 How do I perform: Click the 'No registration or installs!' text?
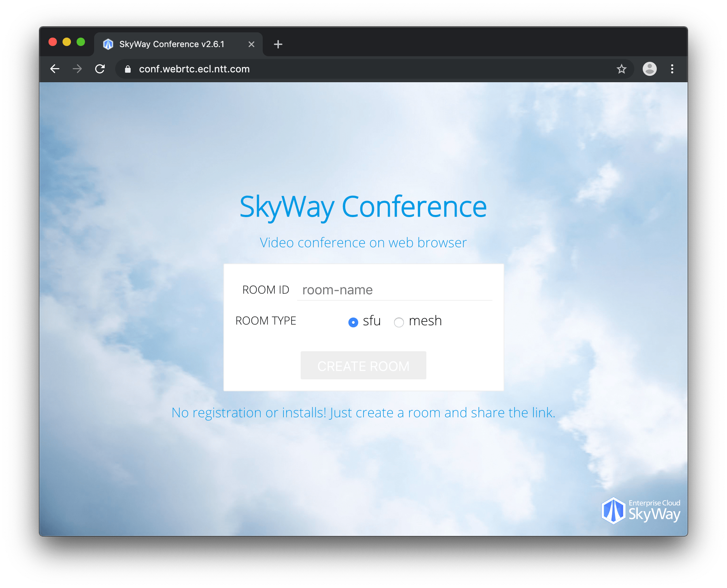coord(249,413)
